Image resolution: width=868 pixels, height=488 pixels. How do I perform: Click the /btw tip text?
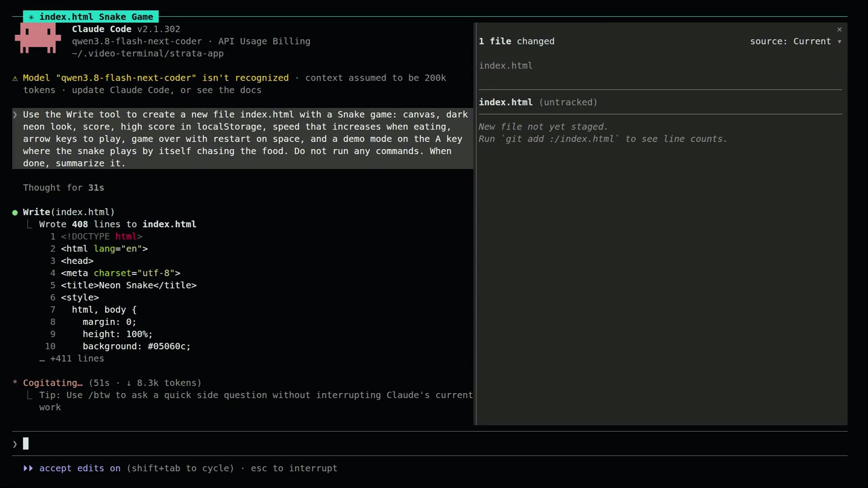click(256, 401)
